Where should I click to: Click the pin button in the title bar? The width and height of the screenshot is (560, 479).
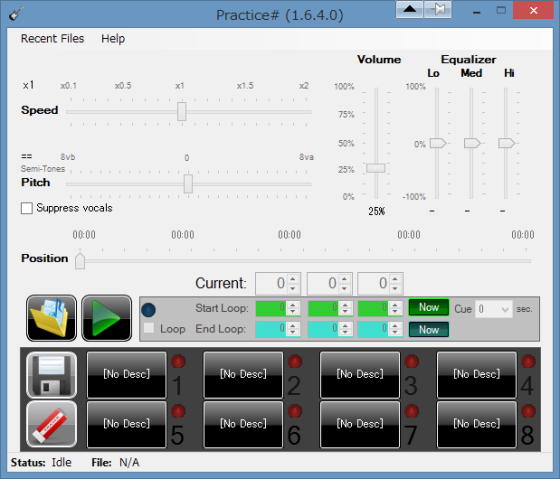(438, 9)
